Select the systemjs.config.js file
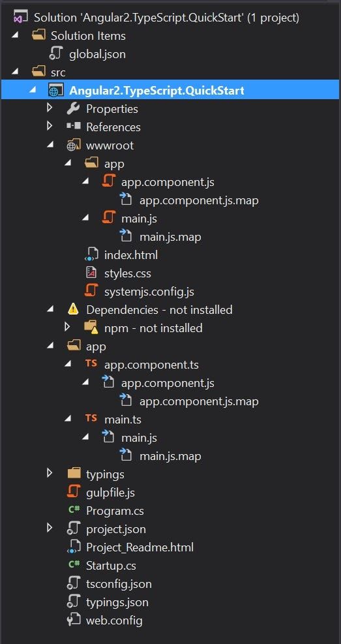 pyautogui.click(x=149, y=292)
